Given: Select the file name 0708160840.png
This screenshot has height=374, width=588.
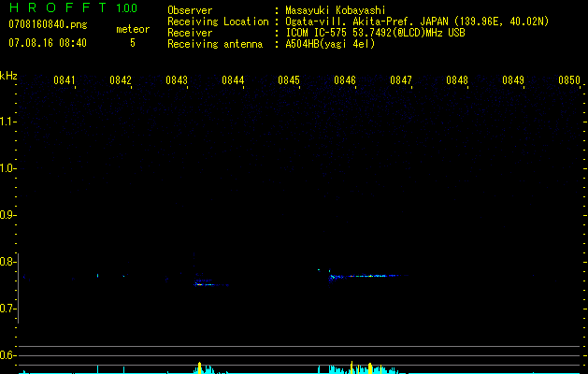Looking at the screenshot, I should (x=48, y=25).
